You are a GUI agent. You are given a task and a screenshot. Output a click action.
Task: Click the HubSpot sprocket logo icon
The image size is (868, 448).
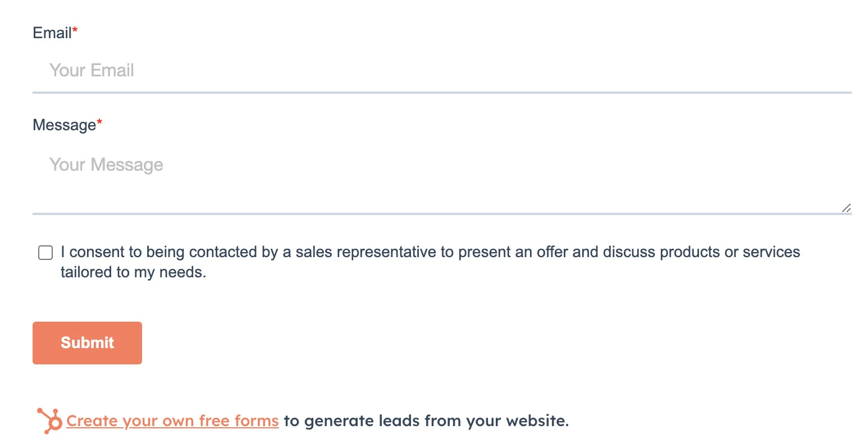49,420
